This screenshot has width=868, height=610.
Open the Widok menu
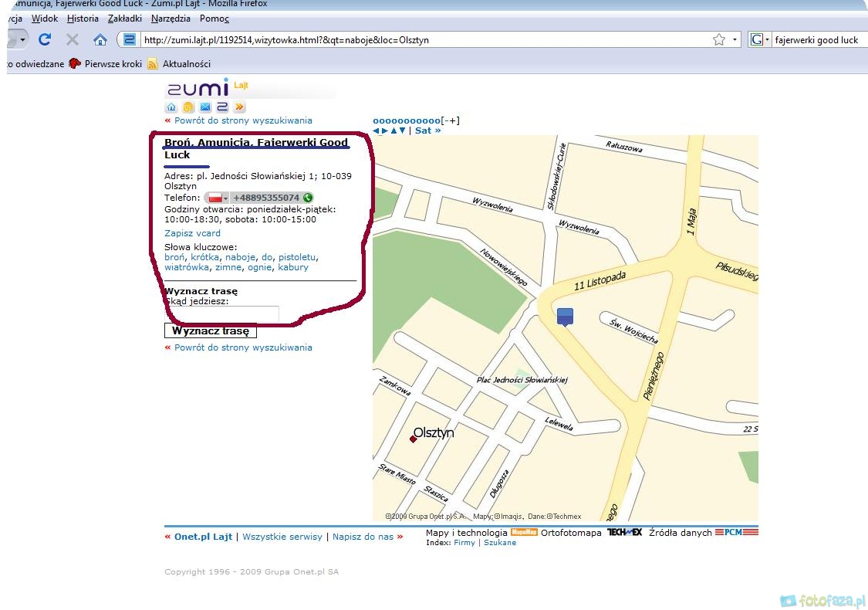coord(44,19)
